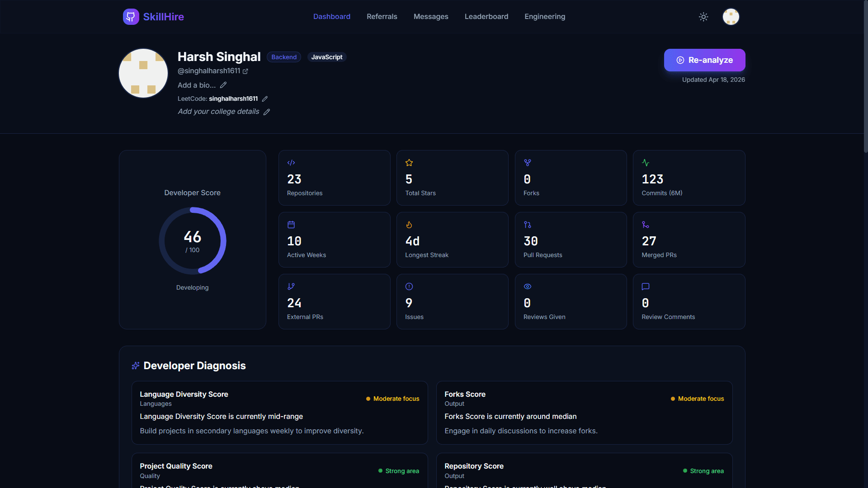Click the Add your college details text
The width and height of the screenshot is (868, 488).
tap(218, 112)
